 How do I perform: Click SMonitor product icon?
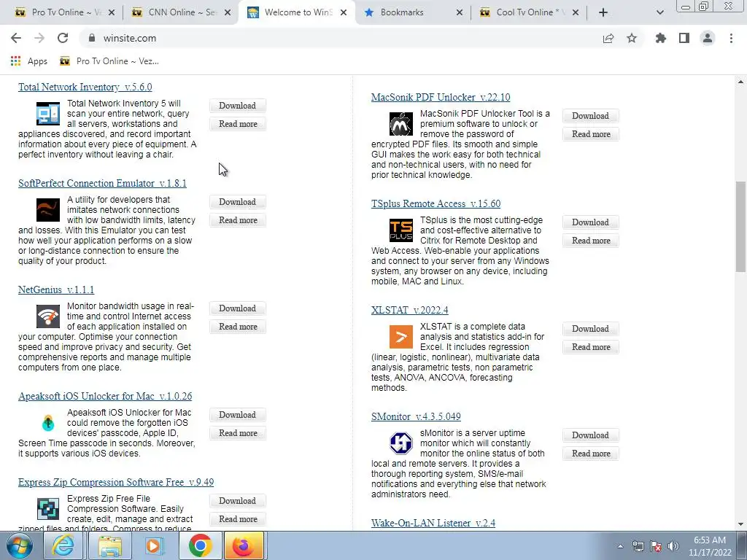(401, 443)
